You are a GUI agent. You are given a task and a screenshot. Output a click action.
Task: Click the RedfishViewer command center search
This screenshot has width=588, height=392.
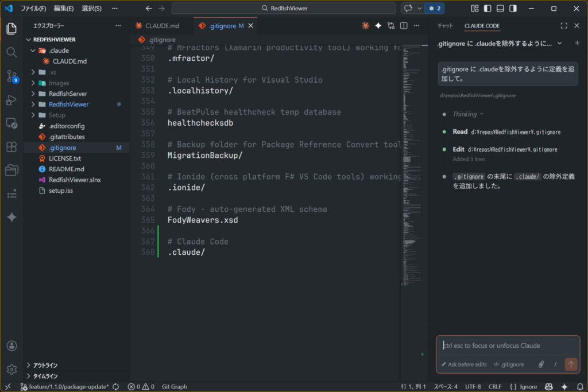coord(284,8)
